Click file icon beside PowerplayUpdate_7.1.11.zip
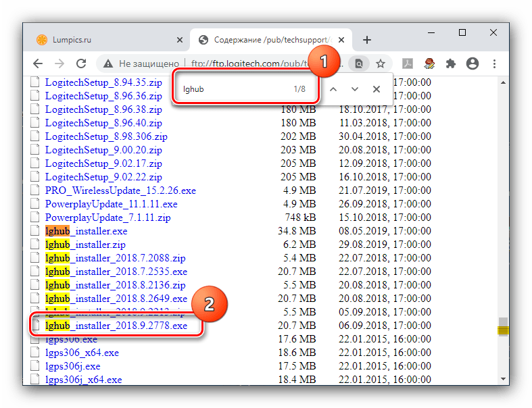This screenshot has height=408, width=532. [35, 218]
